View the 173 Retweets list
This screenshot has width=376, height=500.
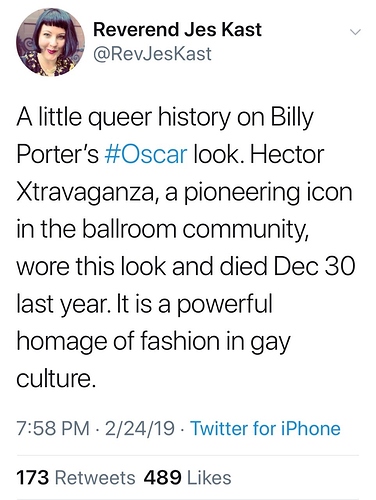tap(76, 477)
